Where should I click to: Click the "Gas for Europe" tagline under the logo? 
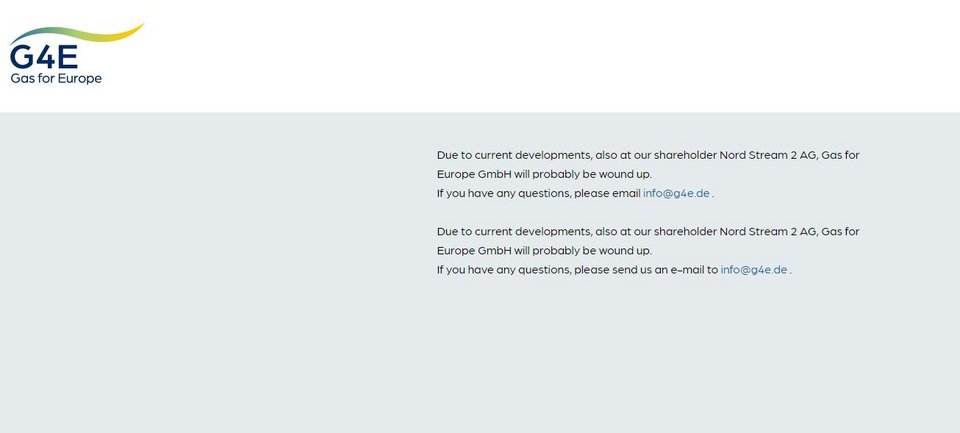56,79
